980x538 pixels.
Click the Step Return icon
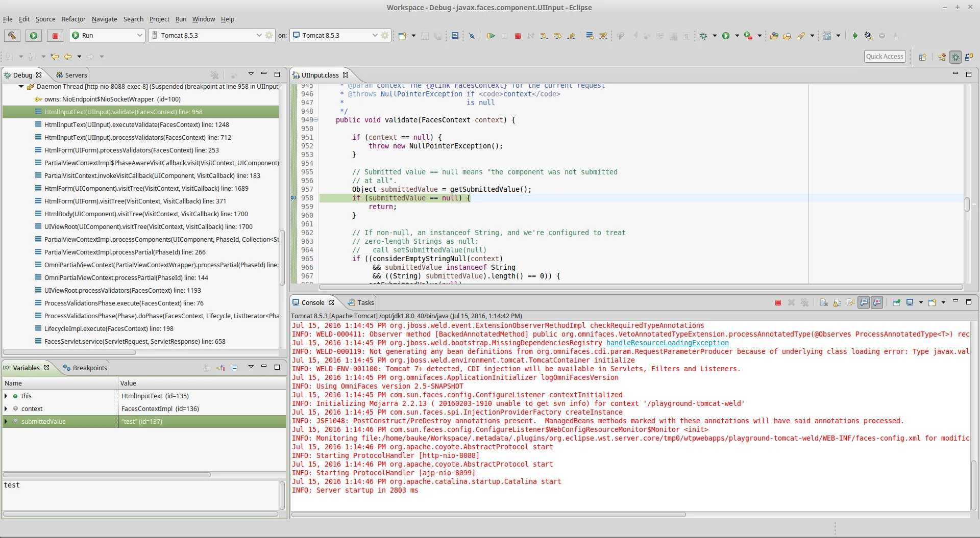pyautogui.click(x=571, y=36)
